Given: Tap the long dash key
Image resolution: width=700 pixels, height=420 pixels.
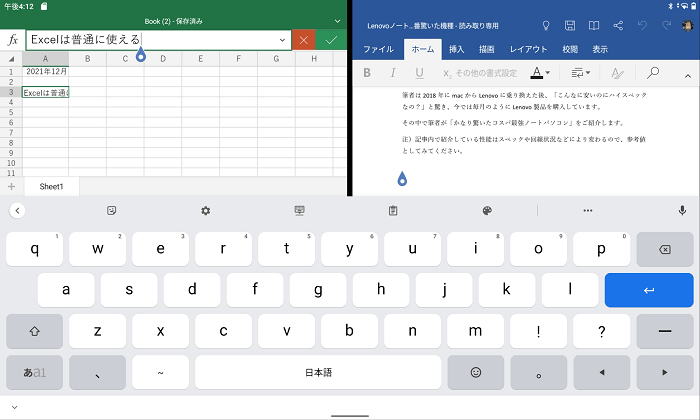Looking at the screenshot, I should point(665,331).
